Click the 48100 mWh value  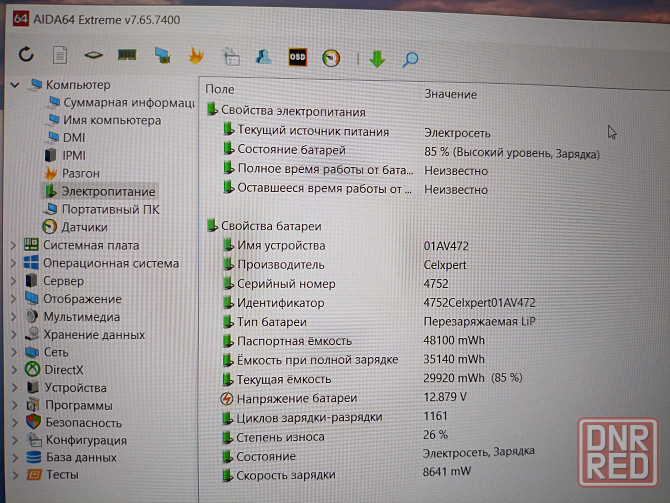(454, 340)
